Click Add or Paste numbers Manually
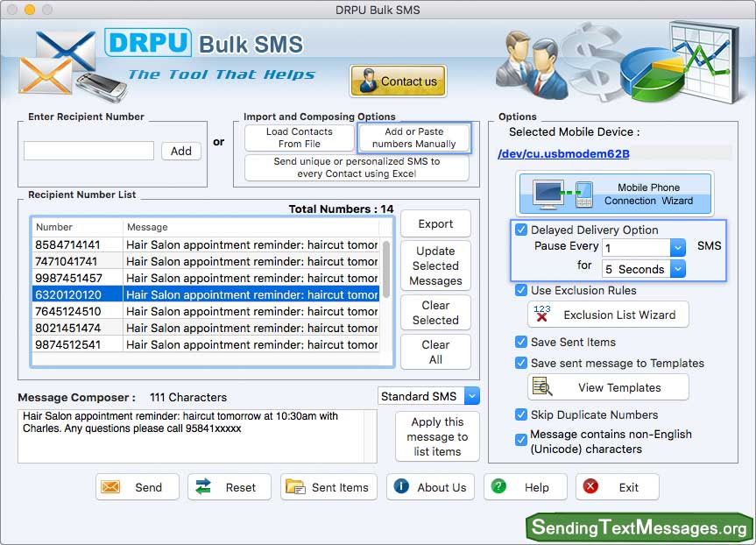The width and height of the screenshot is (756, 545). point(413,138)
